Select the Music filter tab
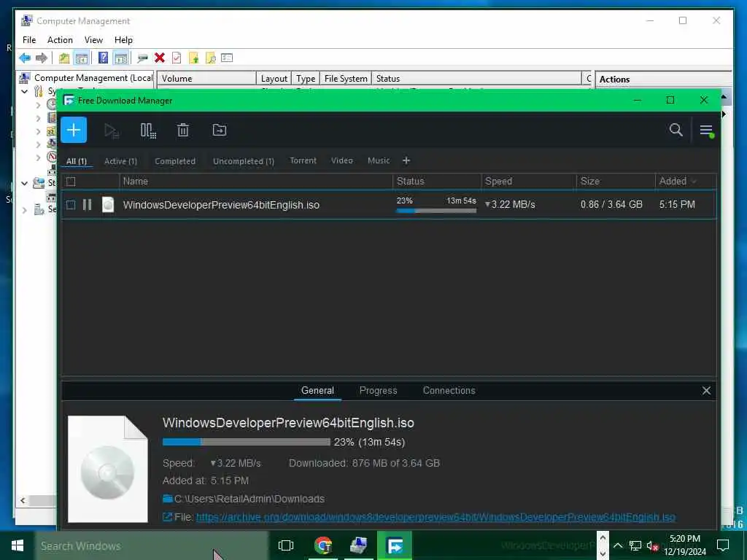747x560 pixels. tap(379, 160)
